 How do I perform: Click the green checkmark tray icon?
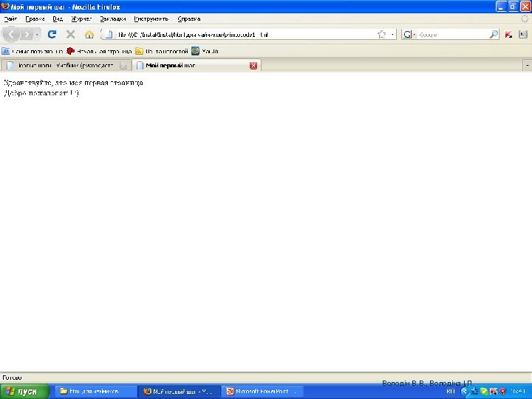(x=484, y=392)
